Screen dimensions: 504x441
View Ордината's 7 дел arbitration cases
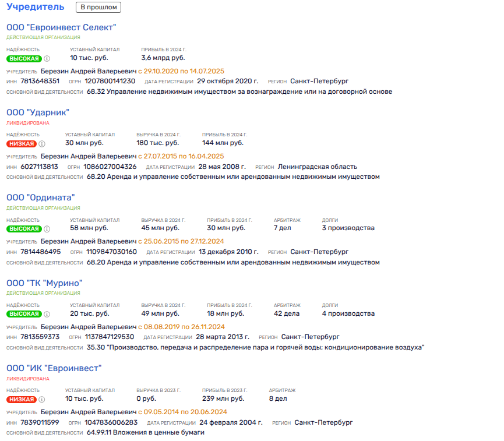pos(284,228)
